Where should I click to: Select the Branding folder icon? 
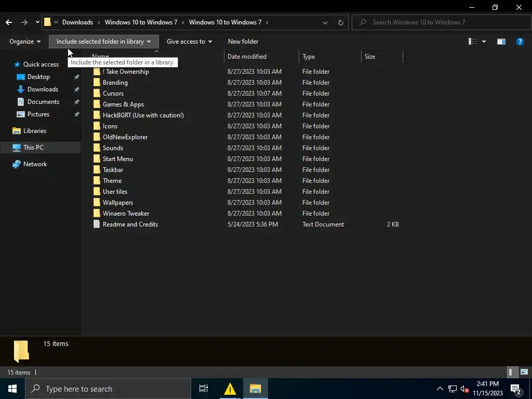tap(97, 83)
